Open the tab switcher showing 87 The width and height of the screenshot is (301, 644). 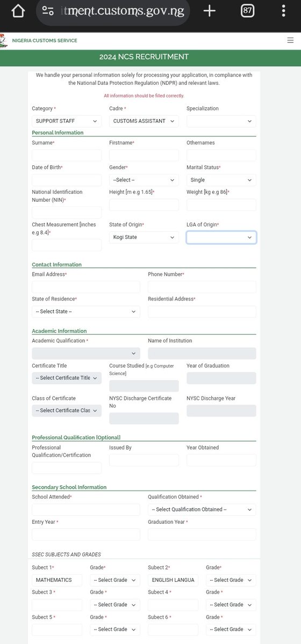click(248, 11)
